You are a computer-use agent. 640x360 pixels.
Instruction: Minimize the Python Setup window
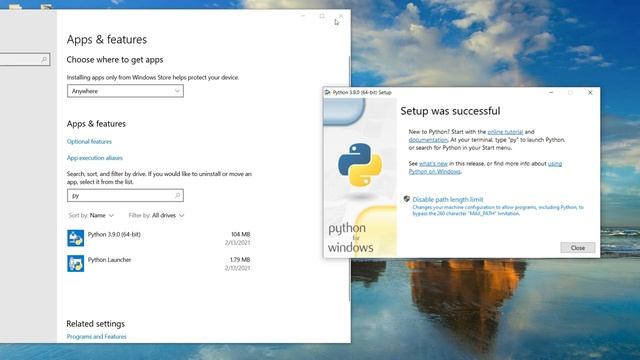(551, 93)
